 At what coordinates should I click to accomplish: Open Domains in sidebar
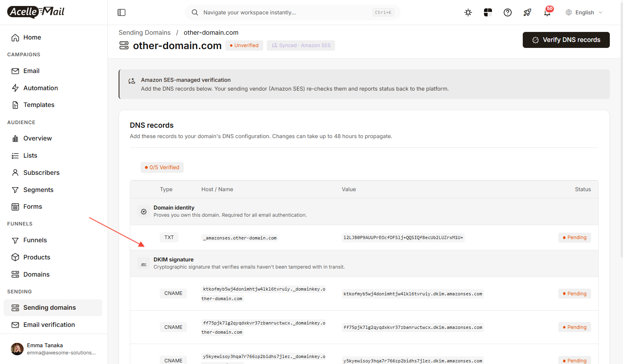coord(53,275)
